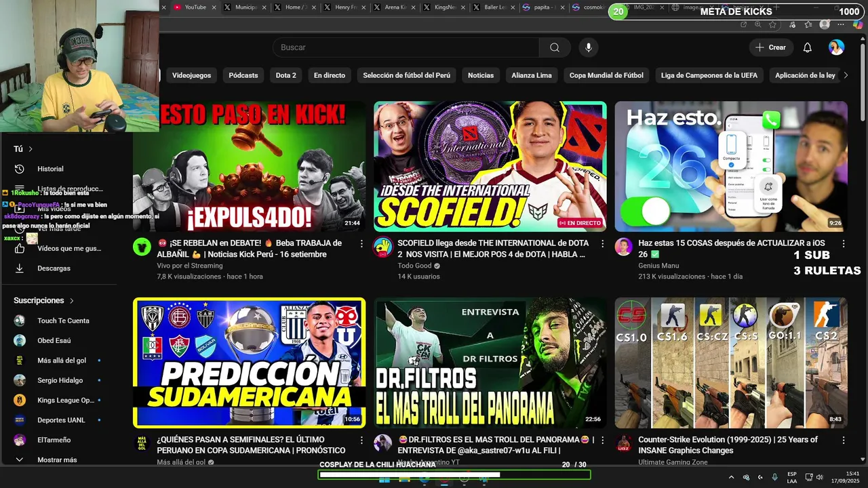Open Todo Good channel avatar

pos(382,247)
